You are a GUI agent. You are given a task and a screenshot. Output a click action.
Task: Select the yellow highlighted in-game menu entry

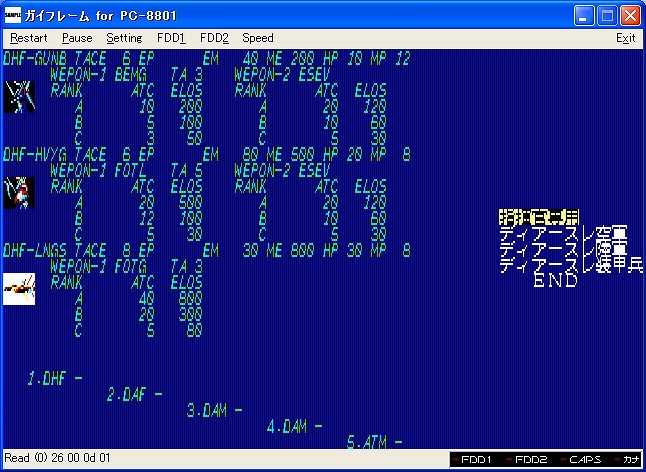point(538,216)
